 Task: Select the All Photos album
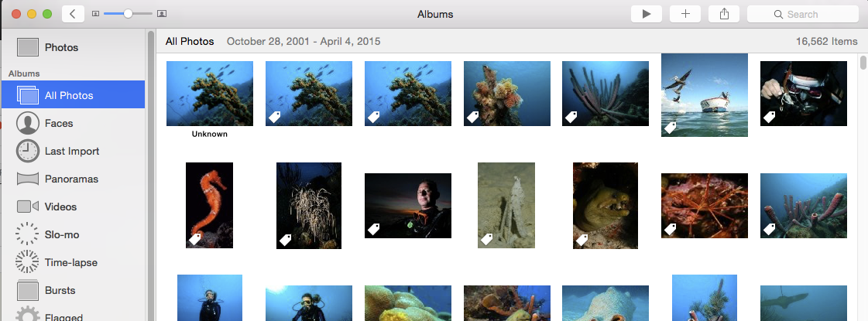73,95
